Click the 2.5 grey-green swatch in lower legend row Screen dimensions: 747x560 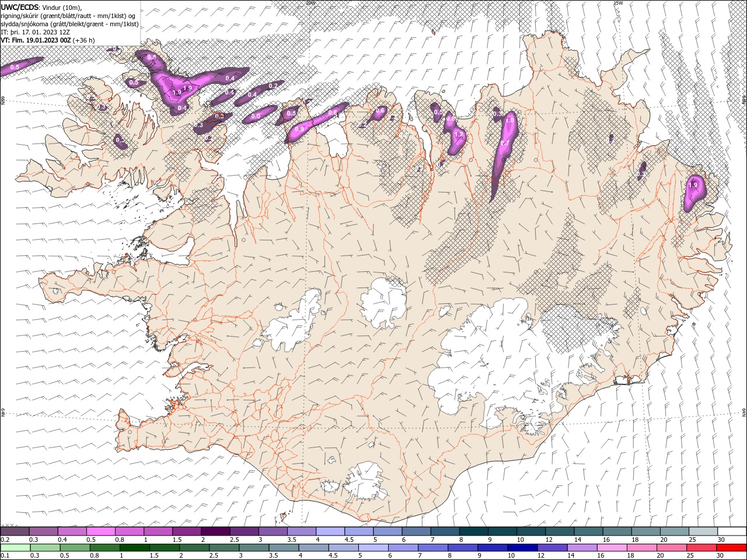coord(224,548)
